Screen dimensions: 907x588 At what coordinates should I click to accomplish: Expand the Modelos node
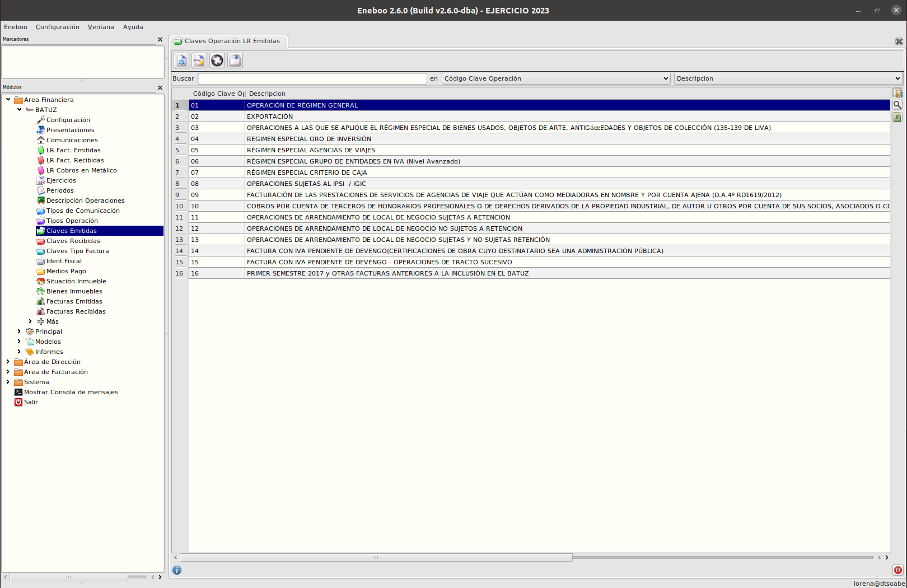19,342
